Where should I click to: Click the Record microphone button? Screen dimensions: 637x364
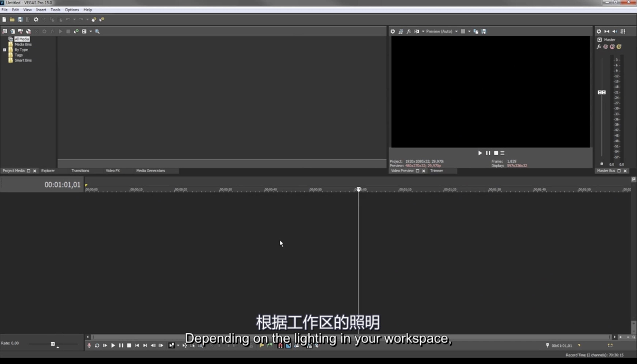89,345
